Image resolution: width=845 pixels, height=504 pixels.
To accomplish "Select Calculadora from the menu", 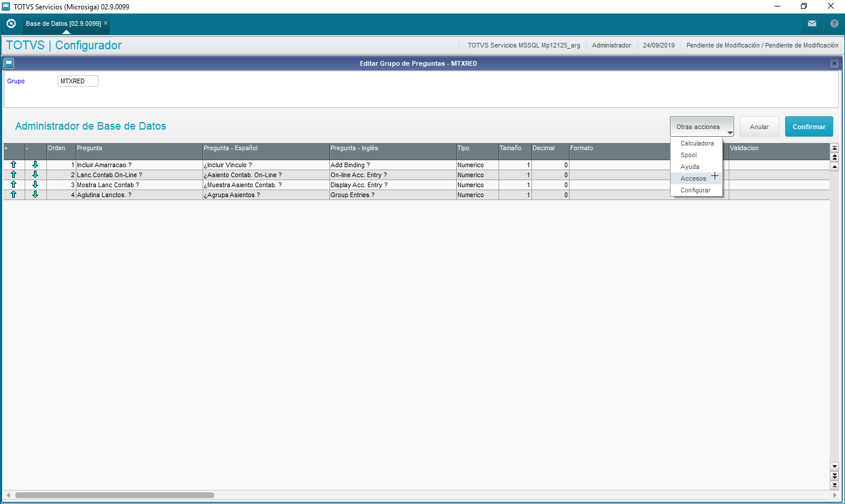I will click(697, 143).
